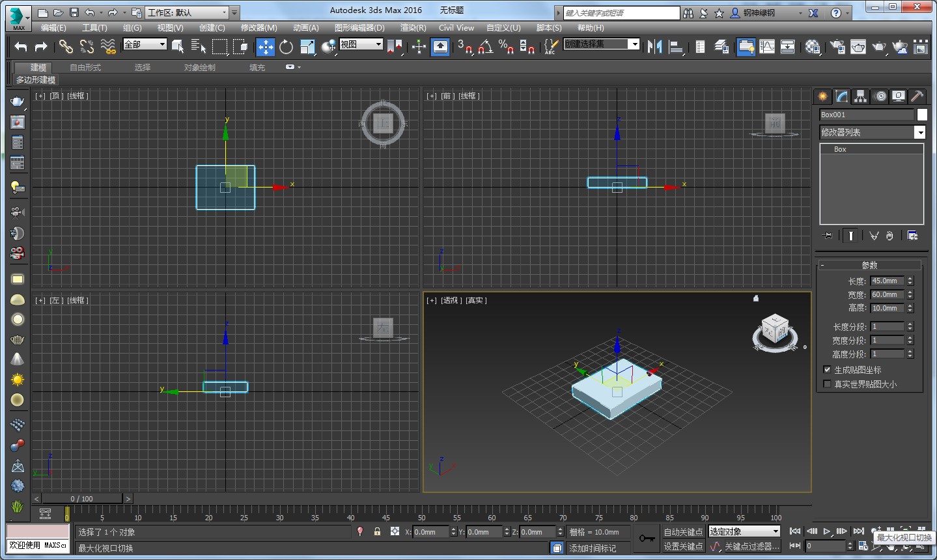Viewport: 937px width, 560px height.
Task: Click the Undo arrow icon
Action: click(x=21, y=46)
